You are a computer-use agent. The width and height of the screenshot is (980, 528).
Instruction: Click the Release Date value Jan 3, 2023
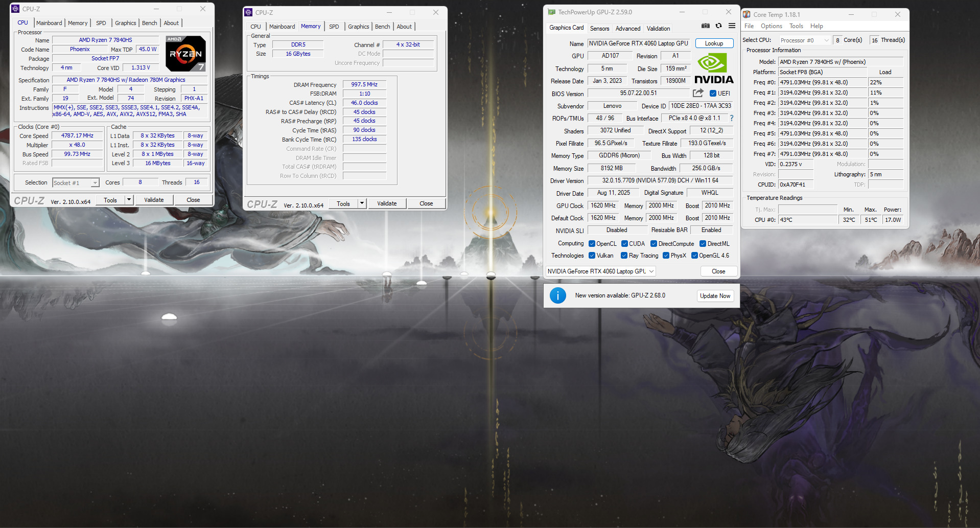pyautogui.click(x=607, y=81)
